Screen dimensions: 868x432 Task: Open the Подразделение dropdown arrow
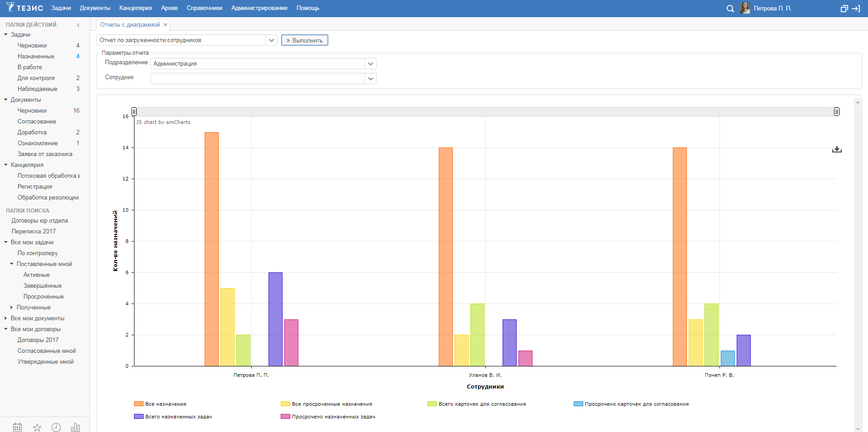point(370,64)
